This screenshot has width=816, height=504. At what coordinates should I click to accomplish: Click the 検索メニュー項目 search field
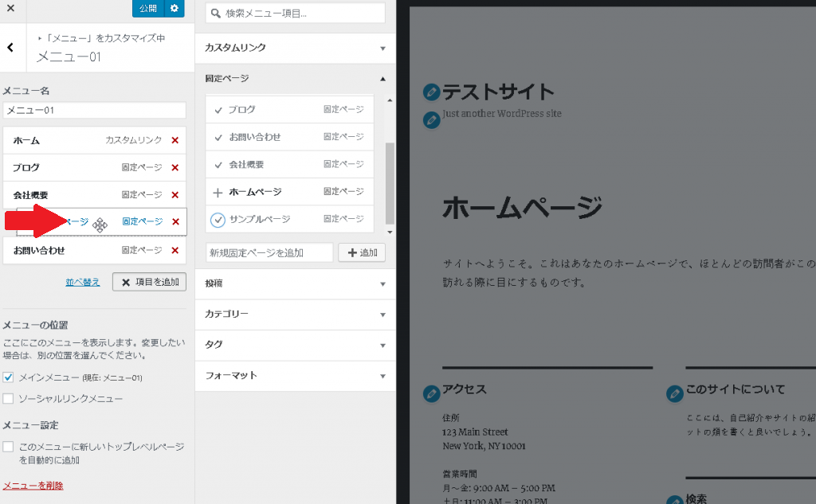[x=295, y=14]
